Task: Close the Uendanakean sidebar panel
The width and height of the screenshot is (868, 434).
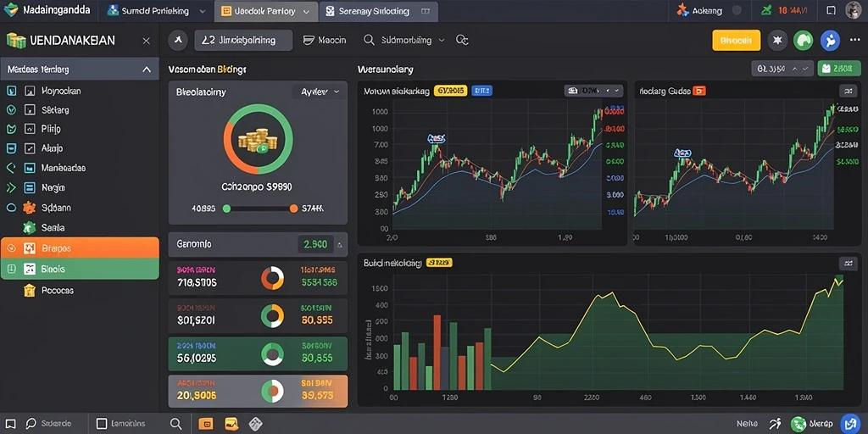Action: pos(146,41)
